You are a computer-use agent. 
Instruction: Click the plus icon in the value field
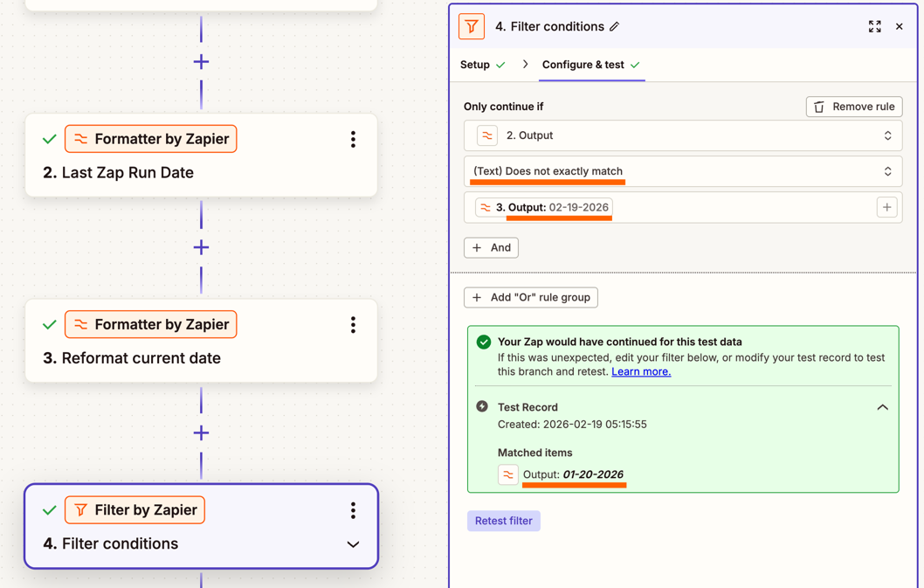[886, 208]
